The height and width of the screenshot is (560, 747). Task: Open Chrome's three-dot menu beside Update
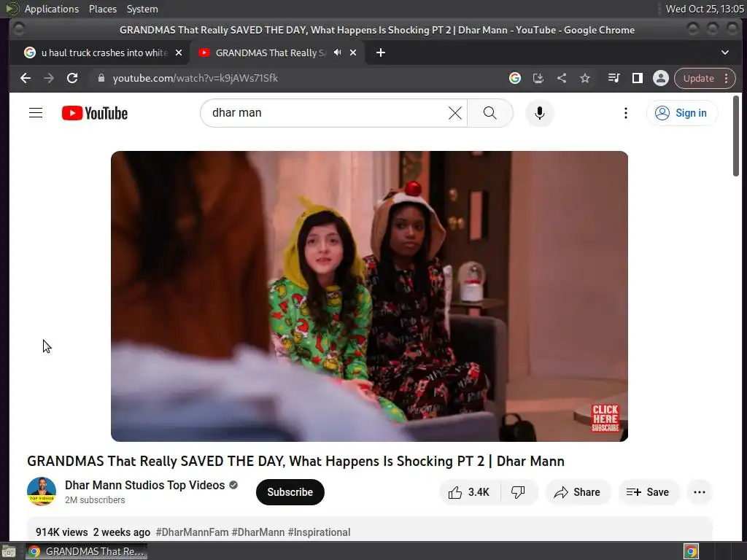726,78
